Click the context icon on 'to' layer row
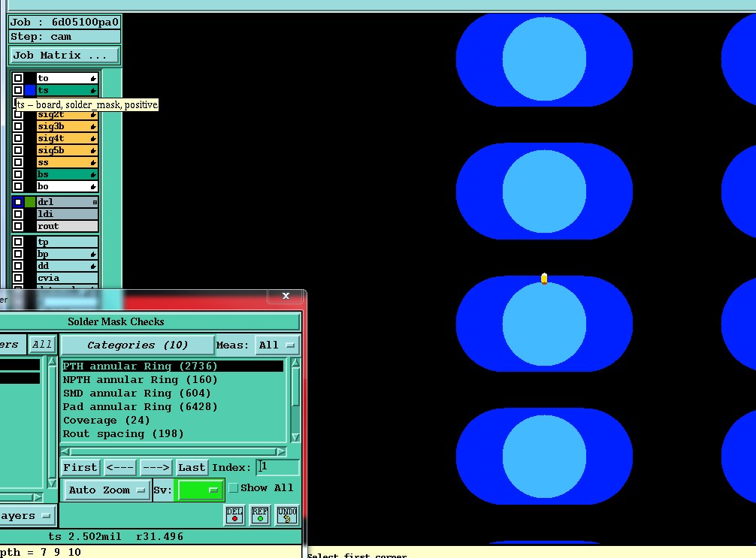 (x=93, y=78)
